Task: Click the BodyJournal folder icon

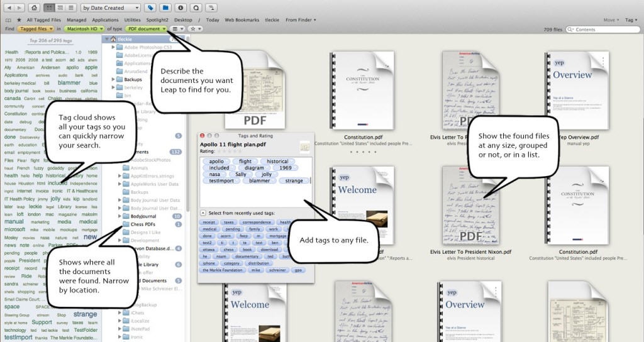Action: pyautogui.click(x=126, y=216)
